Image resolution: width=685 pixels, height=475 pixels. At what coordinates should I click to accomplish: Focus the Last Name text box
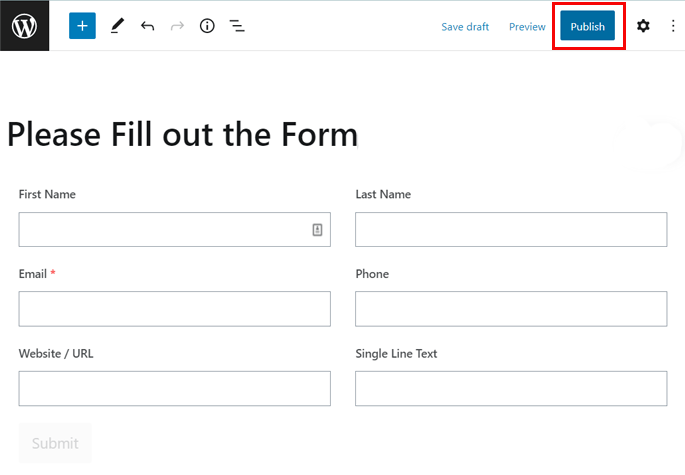(510, 229)
